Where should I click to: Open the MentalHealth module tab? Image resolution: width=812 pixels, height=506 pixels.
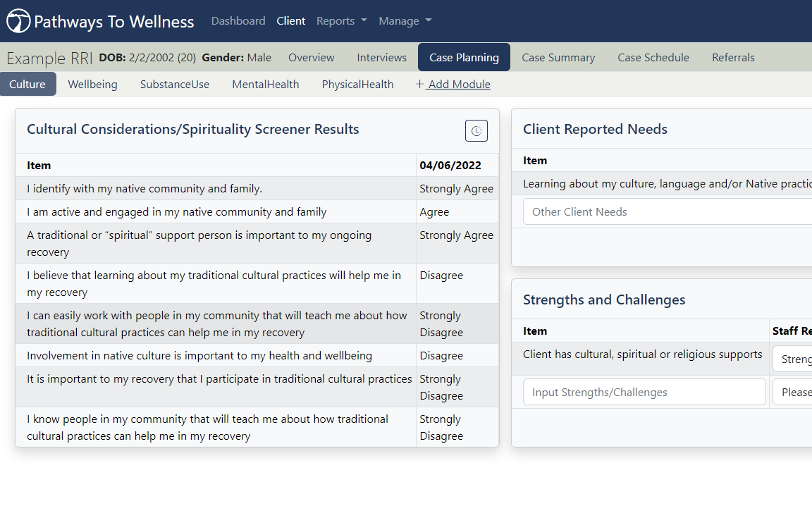pos(266,85)
